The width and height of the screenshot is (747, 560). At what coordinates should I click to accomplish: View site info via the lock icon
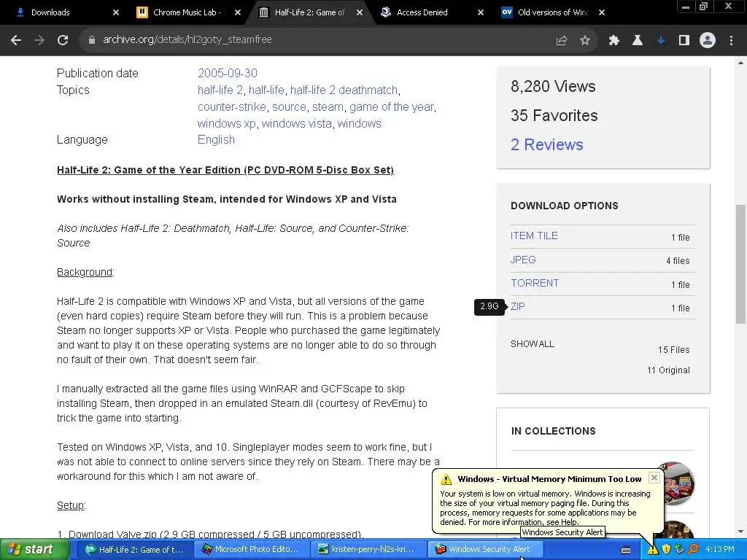tap(92, 40)
